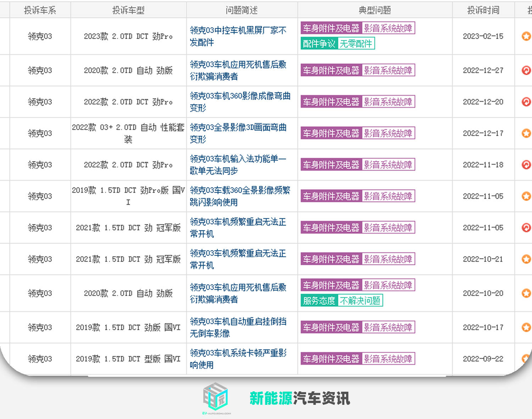Click the 配件争议 无零配件 tag
Screen dimensions: 532x419
click(x=338, y=44)
